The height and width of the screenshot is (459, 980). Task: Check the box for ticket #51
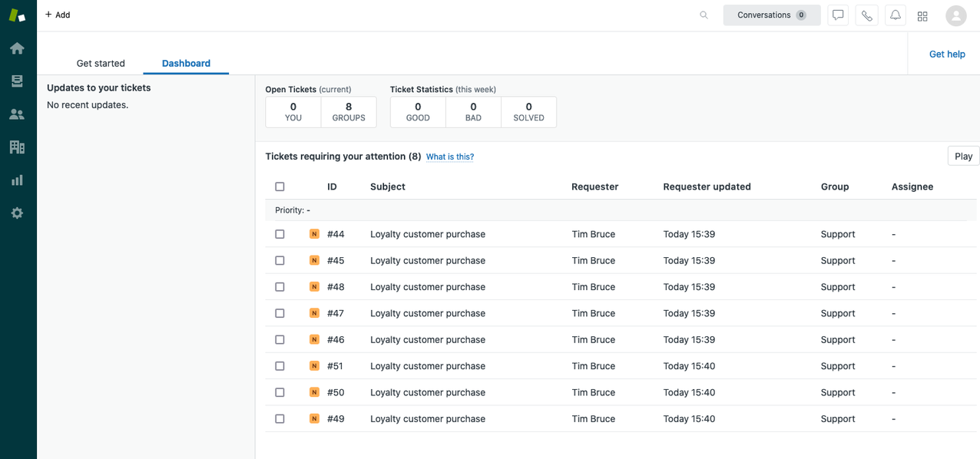point(280,366)
